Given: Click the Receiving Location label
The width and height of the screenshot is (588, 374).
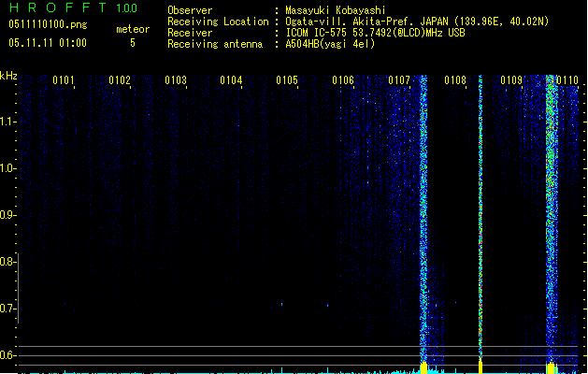Looking at the screenshot, I should (218, 22).
